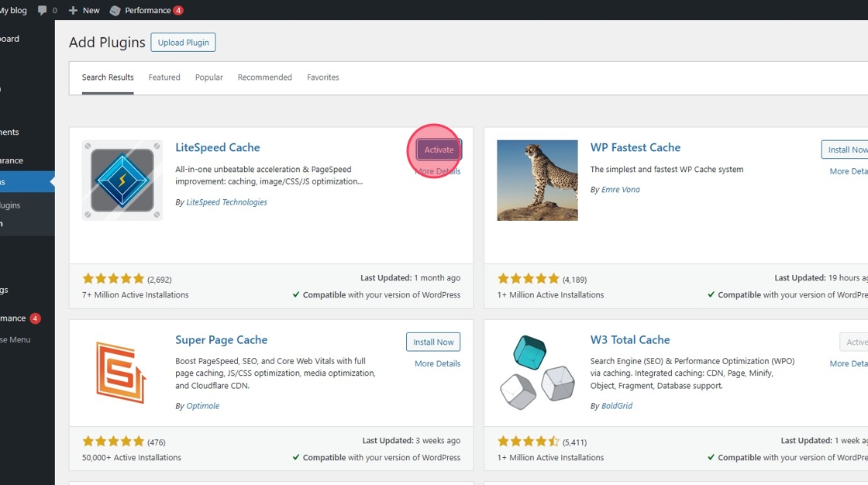
Task: Click the LiteSpeed Cache plugin icon
Action: pyautogui.click(x=122, y=181)
